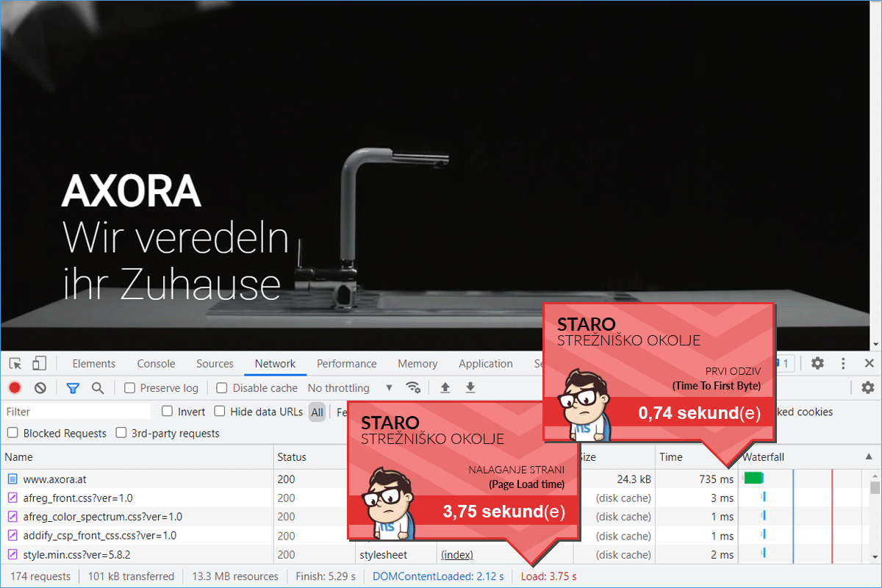The height and width of the screenshot is (588, 882).
Task: Tick the Invert filter checkbox
Action: [x=168, y=412]
